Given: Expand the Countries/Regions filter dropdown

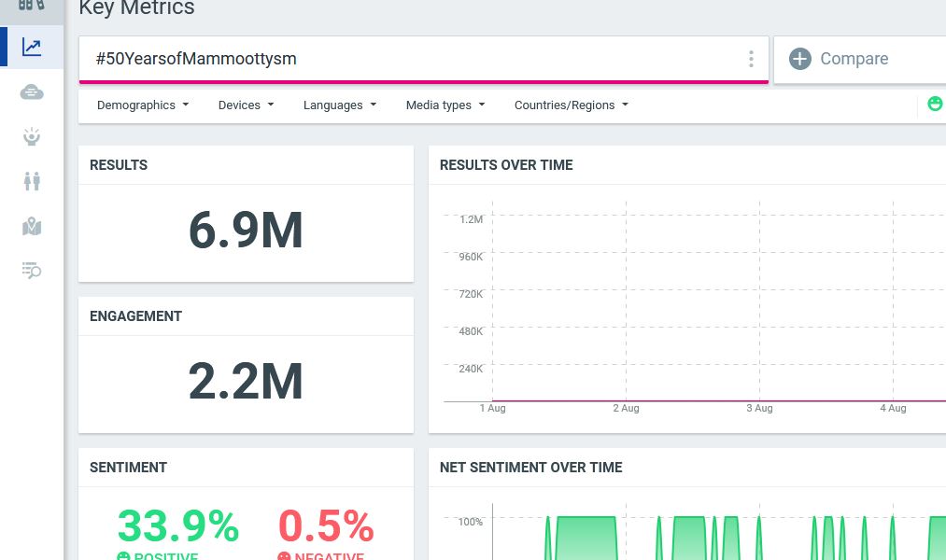Looking at the screenshot, I should tap(572, 105).
